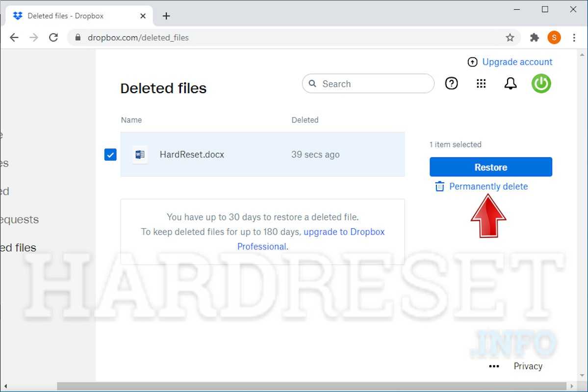Bookmark this page with the star icon

(x=510, y=37)
